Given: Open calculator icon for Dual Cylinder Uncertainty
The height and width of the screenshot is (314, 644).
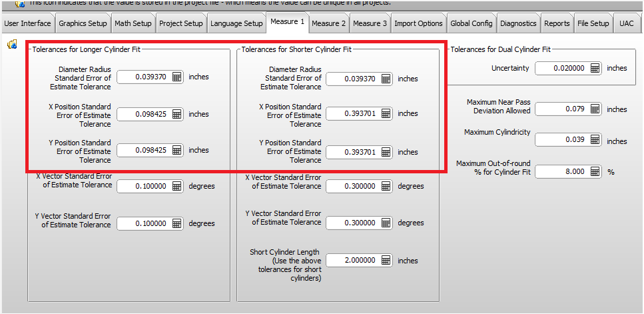Looking at the screenshot, I should click(595, 68).
